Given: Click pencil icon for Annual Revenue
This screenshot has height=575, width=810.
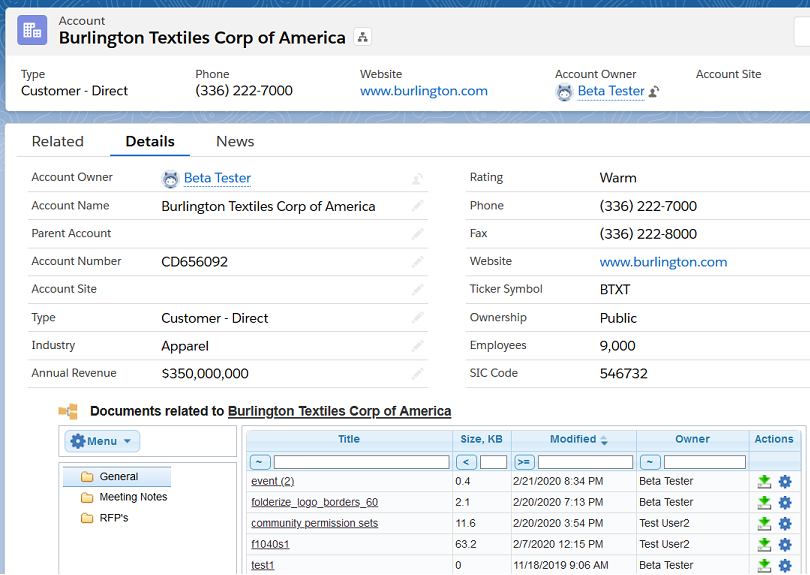Looking at the screenshot, I should [x=417, y=374].
